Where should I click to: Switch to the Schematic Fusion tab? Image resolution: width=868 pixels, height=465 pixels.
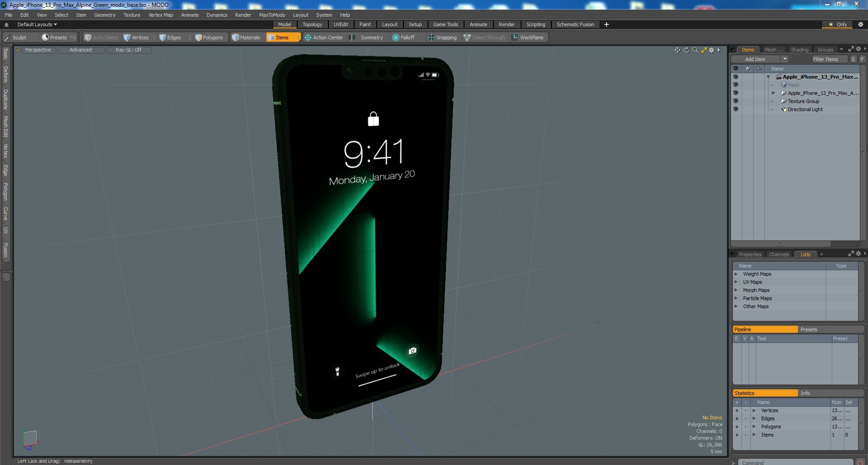pos(575,24)
